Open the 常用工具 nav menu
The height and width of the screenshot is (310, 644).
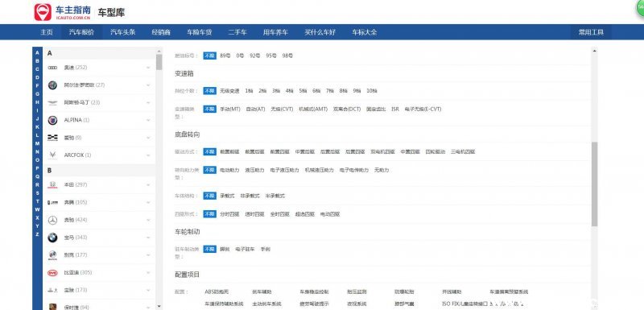pos(591,32)
